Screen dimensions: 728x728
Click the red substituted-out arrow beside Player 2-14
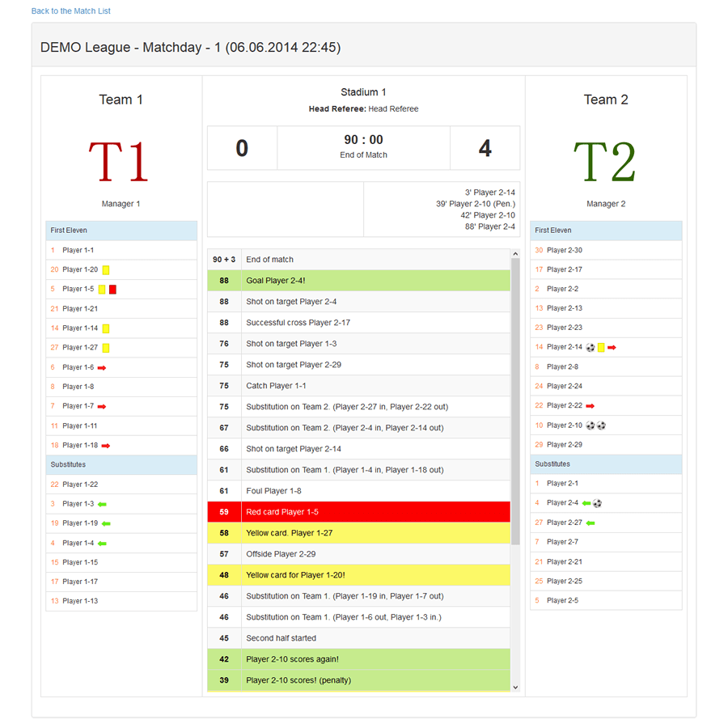click(612, 347)
